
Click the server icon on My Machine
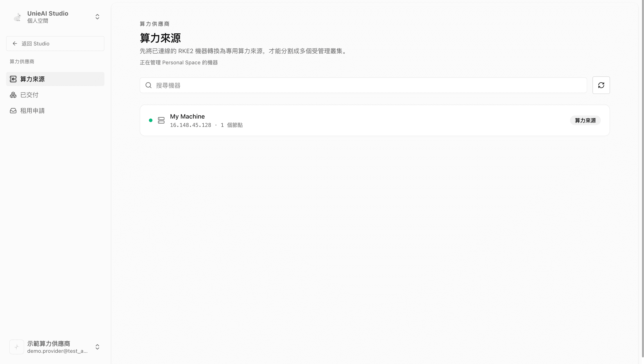[161, 120]
